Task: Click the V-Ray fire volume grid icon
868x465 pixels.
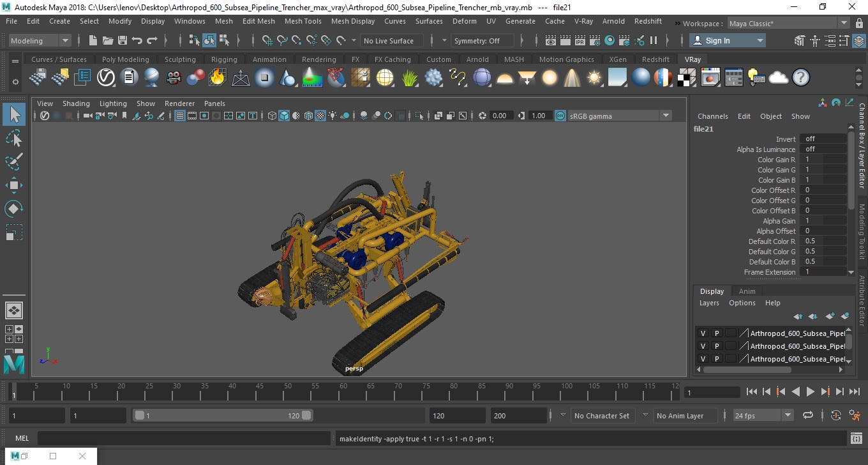Action: click(218, 78)
